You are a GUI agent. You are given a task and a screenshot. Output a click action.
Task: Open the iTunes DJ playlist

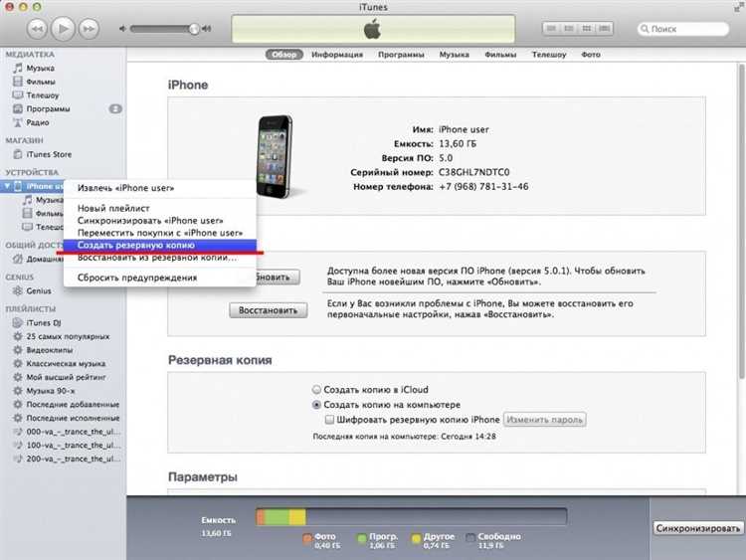point(46,323)
